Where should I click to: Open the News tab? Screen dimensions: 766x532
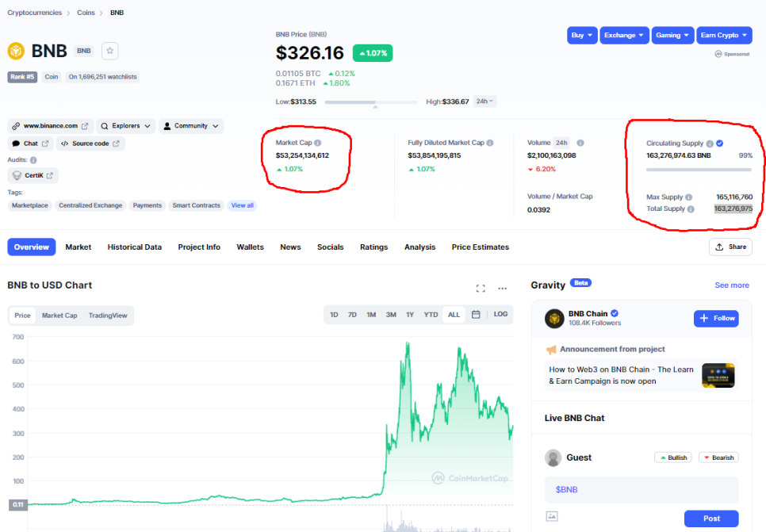[290, 247]
